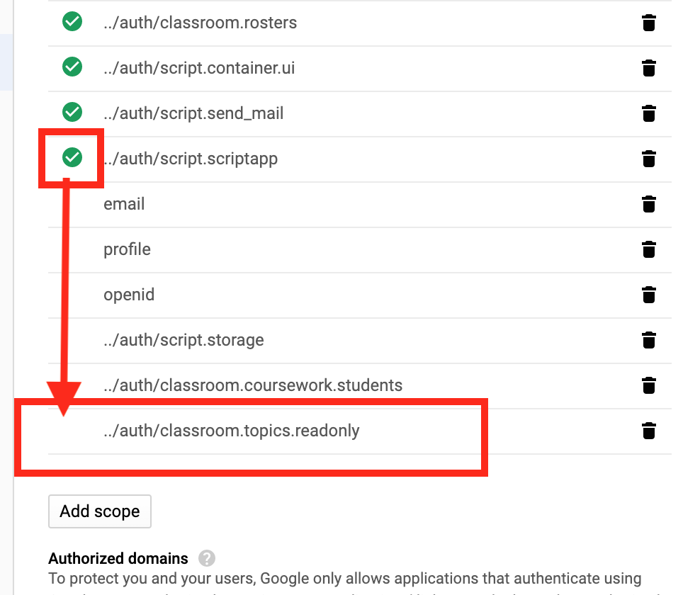Delete the classroom.topics.readonly scope
The height and width of the screenshot is (595, 700).
pos(648,431)
